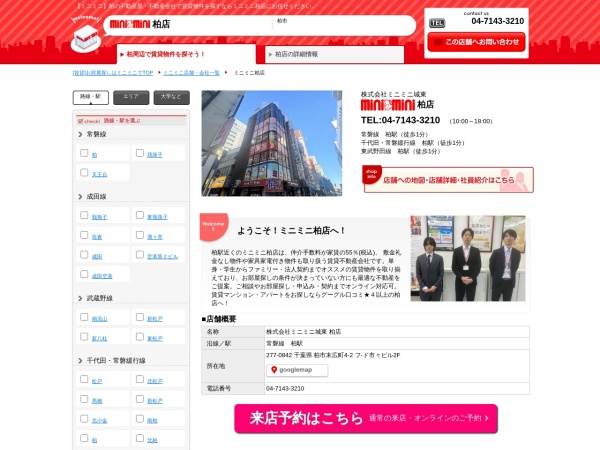This screenshot has width=600, height=450.
Task: Click the TEL icon beside phone number
Action: pyautogui.click(x=437, y=23)
